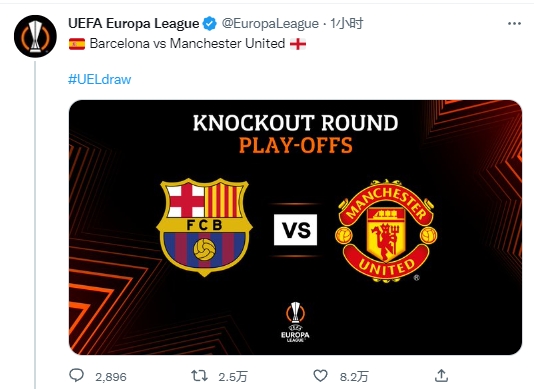The height and width of the screenshot is (389, 534).
Task: Click the 2,896 replies count
Action: (x=111, y=377)
